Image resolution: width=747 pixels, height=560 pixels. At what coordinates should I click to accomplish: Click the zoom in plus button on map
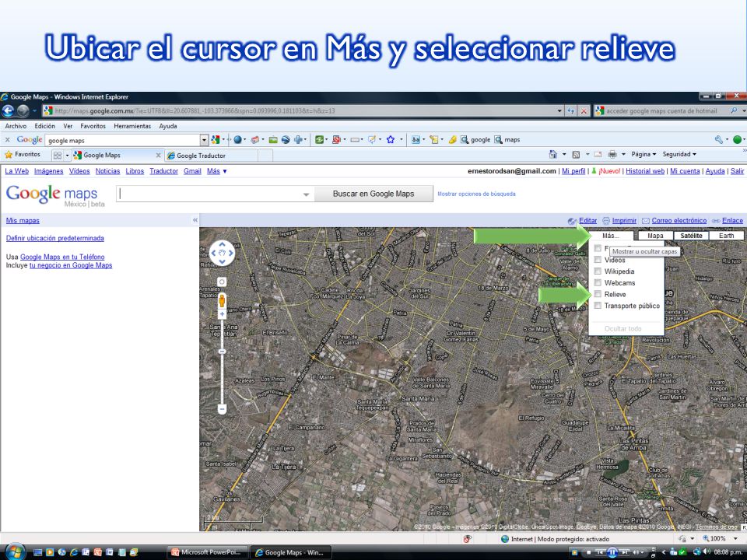pyautogui.click(x=222, y=314)
